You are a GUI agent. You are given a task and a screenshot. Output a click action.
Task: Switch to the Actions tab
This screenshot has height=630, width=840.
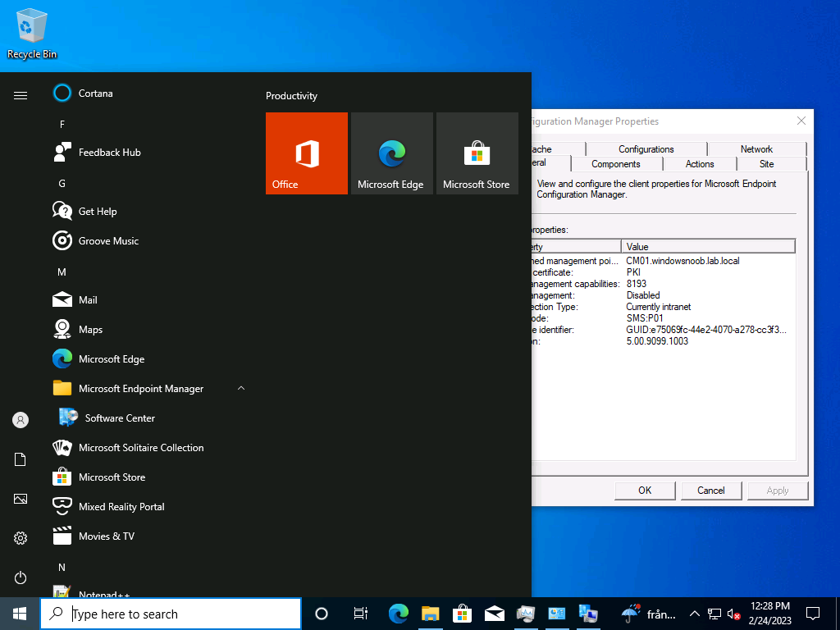click(x=700, y=164)
